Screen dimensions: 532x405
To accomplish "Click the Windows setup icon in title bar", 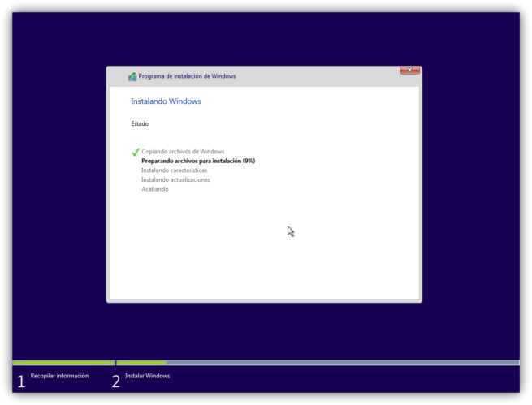I will point(132,76).
